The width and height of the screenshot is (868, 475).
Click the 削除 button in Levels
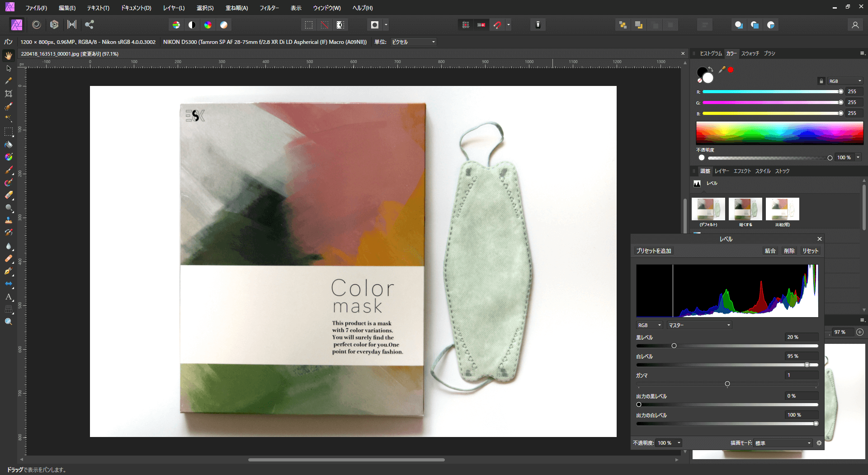point(789,251)
